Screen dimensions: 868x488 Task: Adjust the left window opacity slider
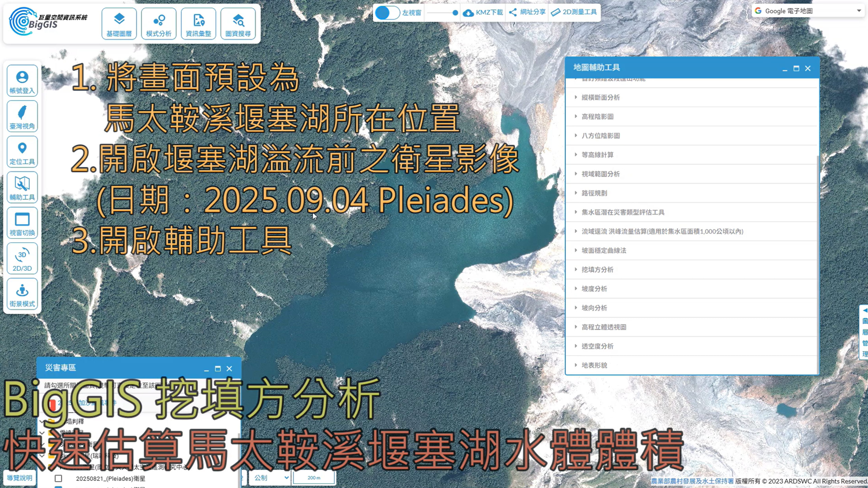(x=455, y=13)
